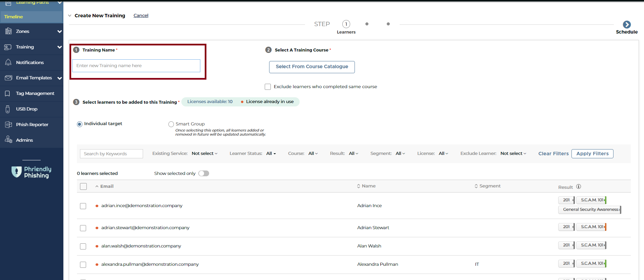Click the Email Templates envelope icon
Image resolution: width=644 pixels, height=280 pixels.
coord(8,78)
